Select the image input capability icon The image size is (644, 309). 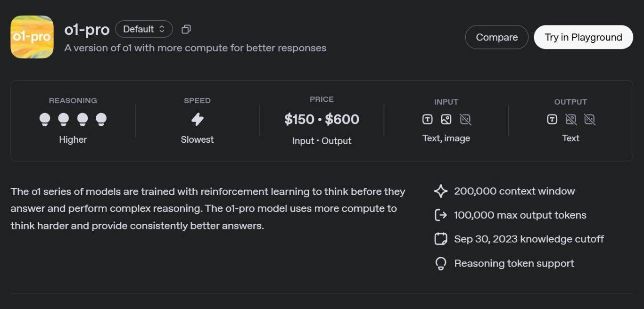click(x=446, y=119)
